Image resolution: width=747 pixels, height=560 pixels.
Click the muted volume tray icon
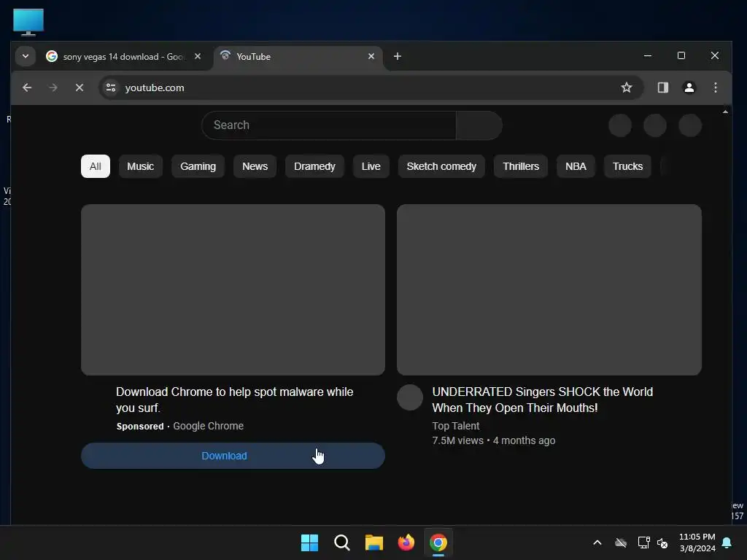pyautogui.click(x=662, y=542)
